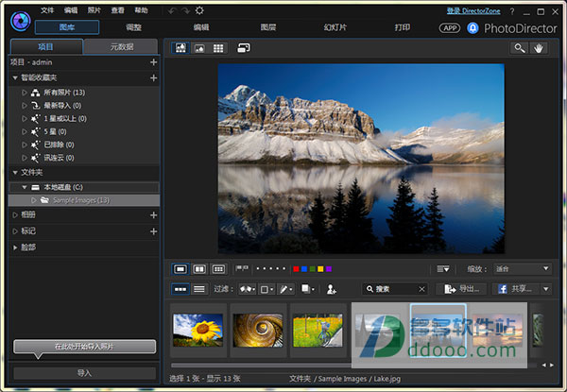Apply the red color label
This screenshot has width=567, height=392.
pos(296,269)
